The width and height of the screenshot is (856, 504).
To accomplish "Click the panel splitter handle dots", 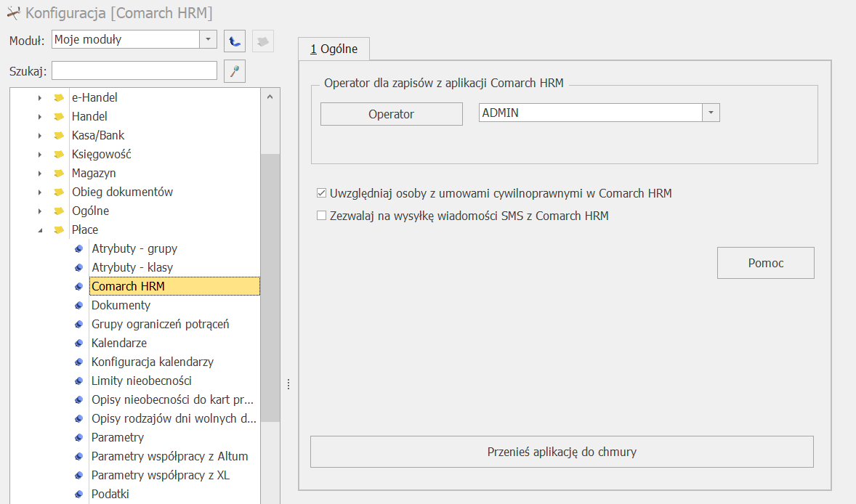I will pos(288,385).
